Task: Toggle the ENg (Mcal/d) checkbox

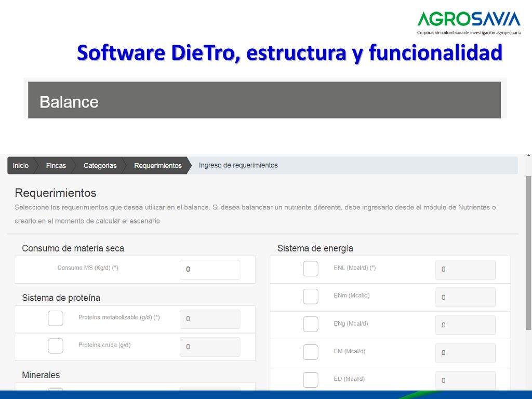Action: (311, 324)
